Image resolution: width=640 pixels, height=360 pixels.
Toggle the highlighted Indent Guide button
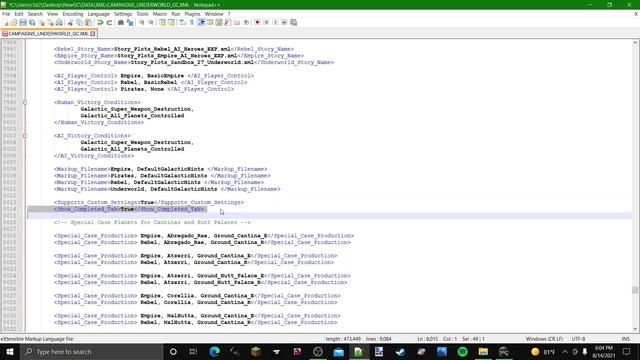tap(201, 22)
